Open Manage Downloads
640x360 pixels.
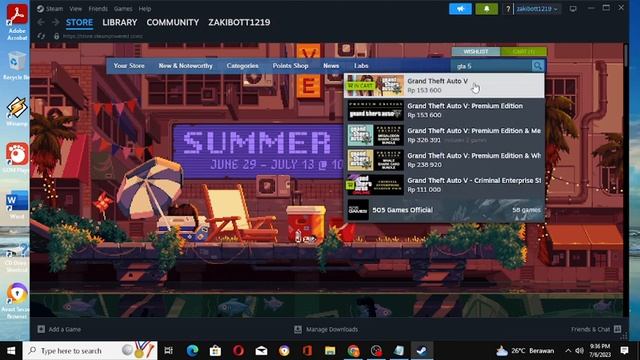click(326, 329)
